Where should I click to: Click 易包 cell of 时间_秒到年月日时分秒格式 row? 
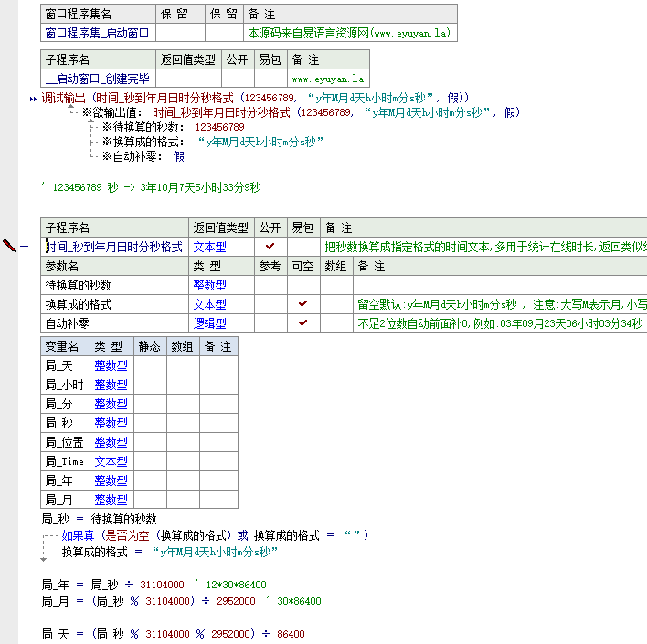tap(303, 247)
